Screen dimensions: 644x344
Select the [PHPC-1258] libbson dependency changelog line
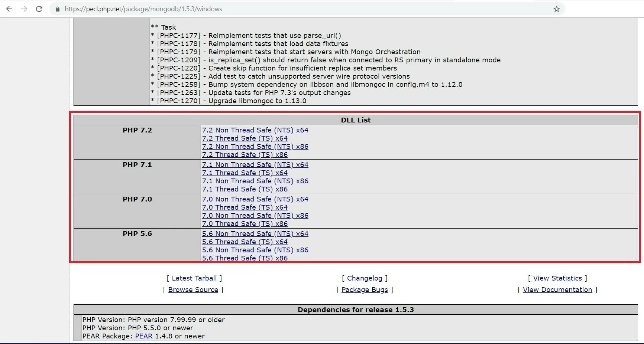tap(307, 85)
